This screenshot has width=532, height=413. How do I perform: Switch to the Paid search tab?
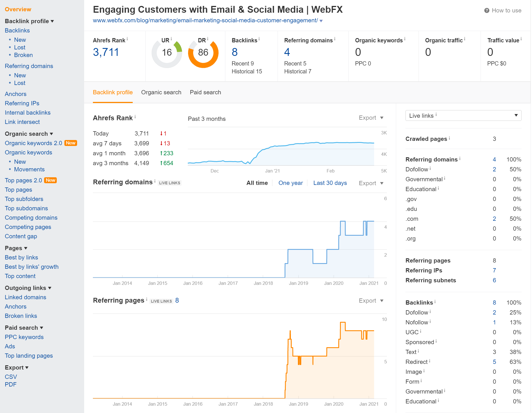(205, 92)
